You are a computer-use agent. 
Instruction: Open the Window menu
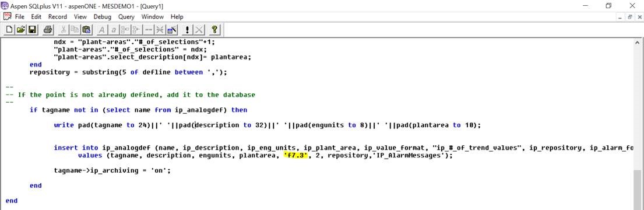tap(152, 17)
